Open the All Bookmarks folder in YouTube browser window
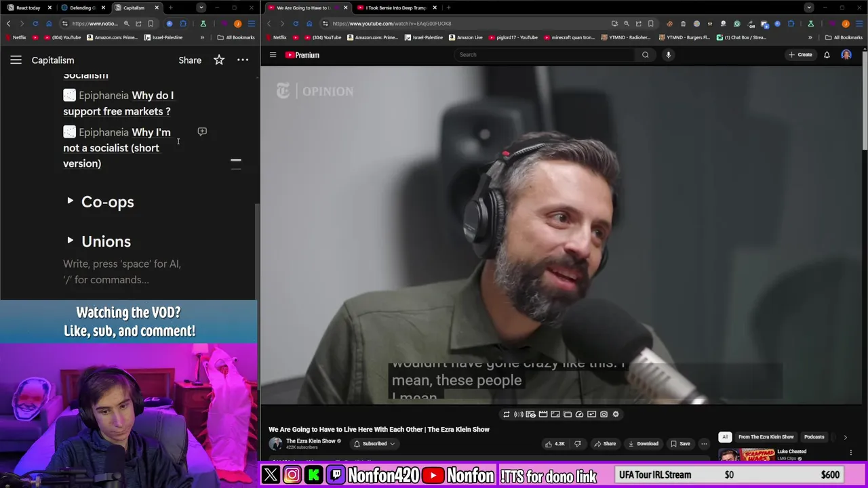Viewport: 868px width, 488px height. [844, 37]
